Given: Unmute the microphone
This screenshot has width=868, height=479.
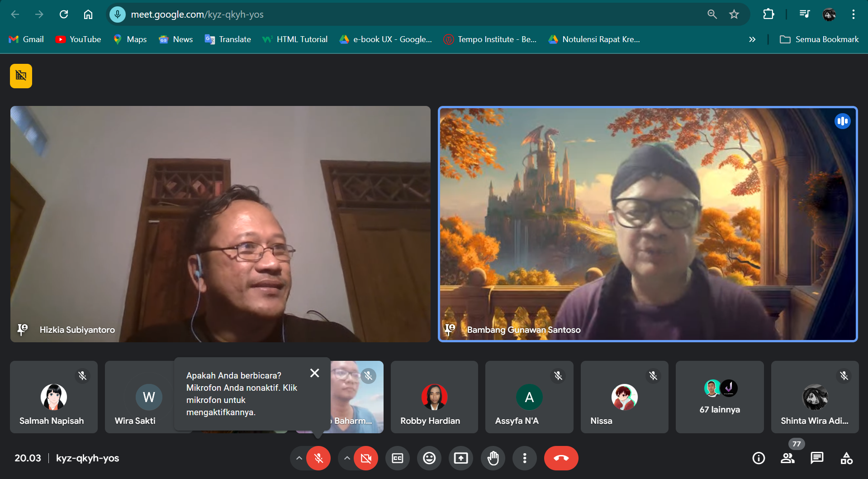Looking at the screenshot, I should (318, 458).
